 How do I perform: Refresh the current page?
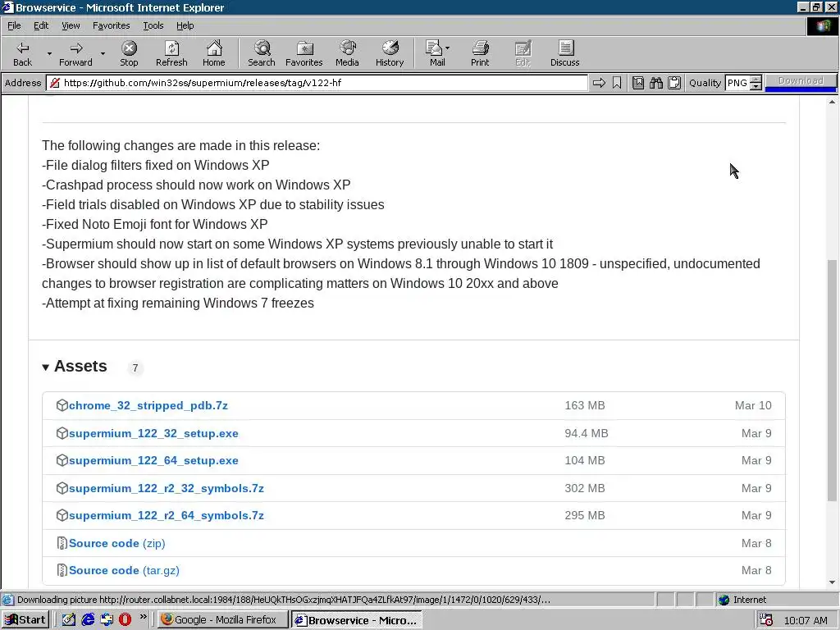(171, 53)
